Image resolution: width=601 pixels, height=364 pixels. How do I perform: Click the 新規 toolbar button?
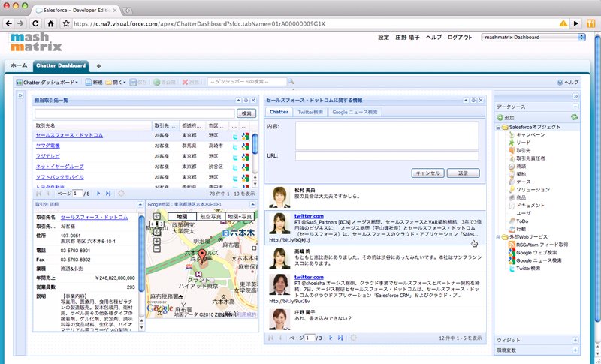click(94, 82)
